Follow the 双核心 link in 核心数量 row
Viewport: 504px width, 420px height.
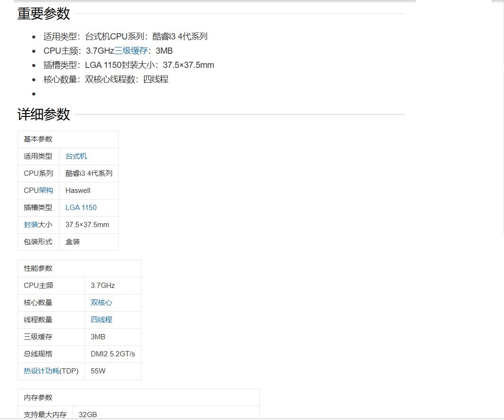coord(101,302)
